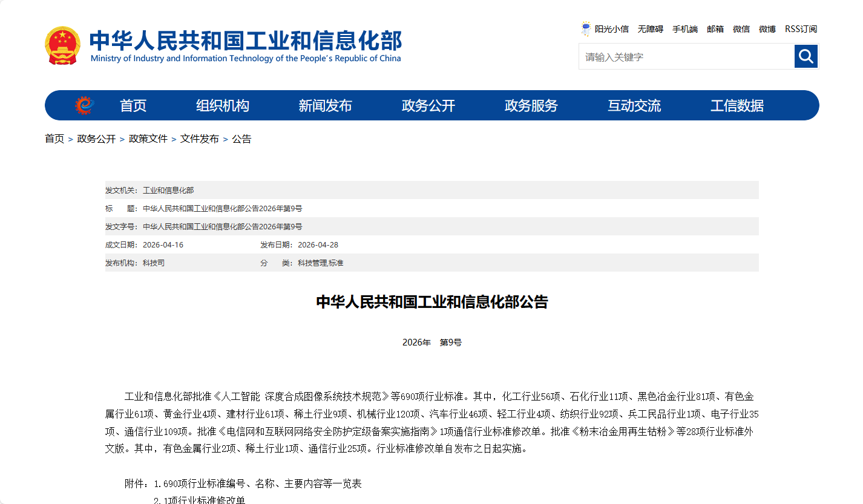Click the gear icon in navigation bar
This screenshot has height=504, width=863.
tap(85, 105)
